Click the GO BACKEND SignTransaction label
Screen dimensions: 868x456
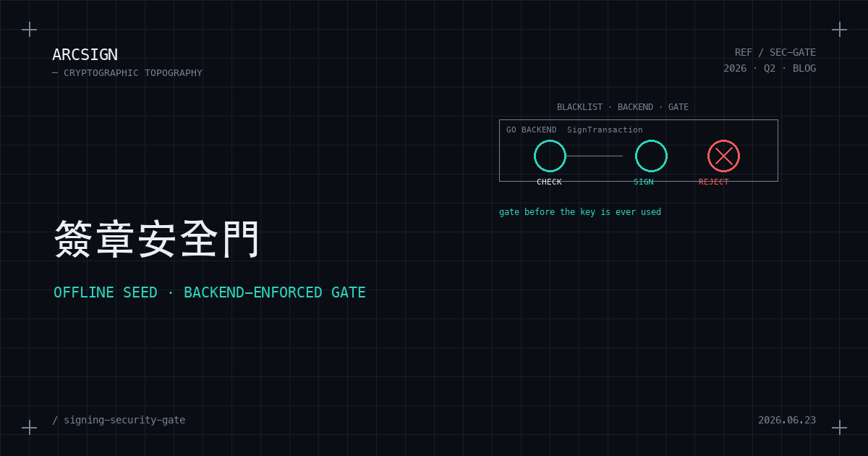pos(574,130)
